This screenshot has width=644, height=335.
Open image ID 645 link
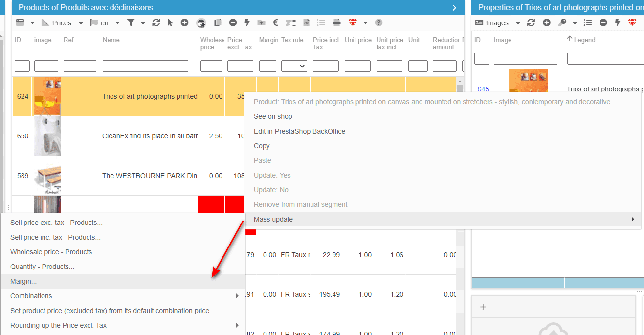(483, 89)
